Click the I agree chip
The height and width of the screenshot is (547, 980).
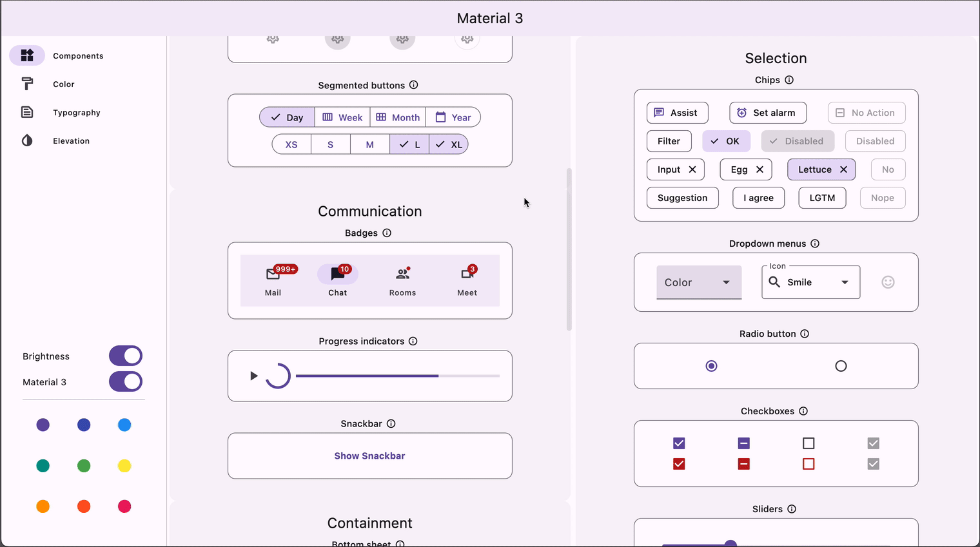pyautogui.click(x=759, y=198)
